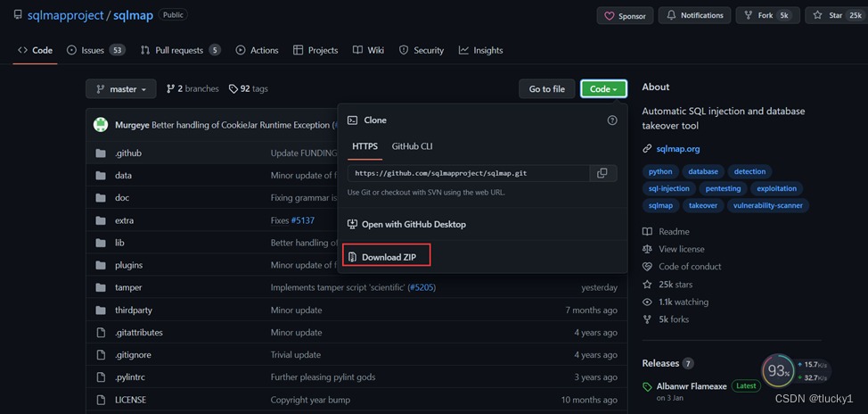Click the clone URL text field
The width and height of the screenshot is (868, 414).
(469, 173)
